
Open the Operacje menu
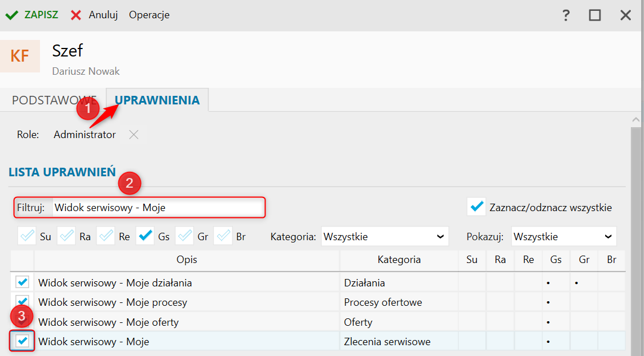pyautogui.click(x=149, y=15)
